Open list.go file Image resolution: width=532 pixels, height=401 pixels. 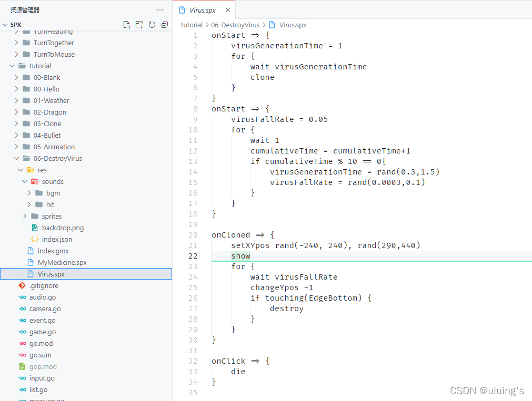38,389
